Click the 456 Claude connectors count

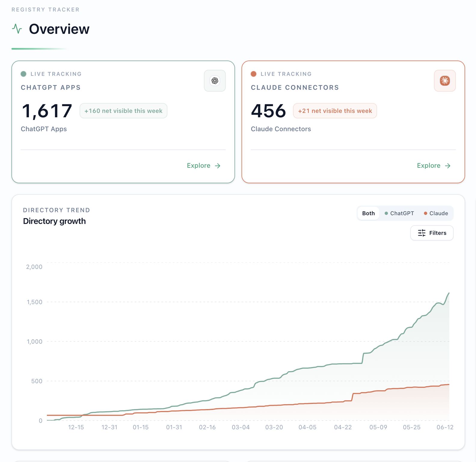pyautogui.click(x=268, y=111)
